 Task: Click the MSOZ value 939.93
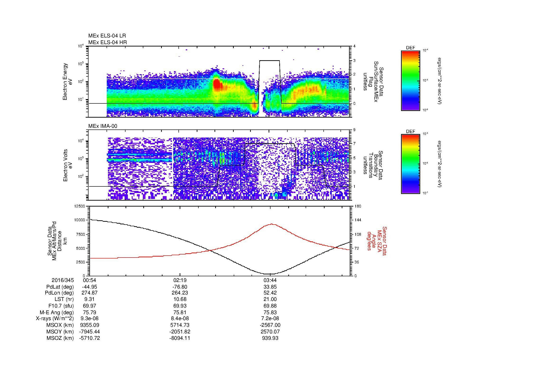point(270,338)
